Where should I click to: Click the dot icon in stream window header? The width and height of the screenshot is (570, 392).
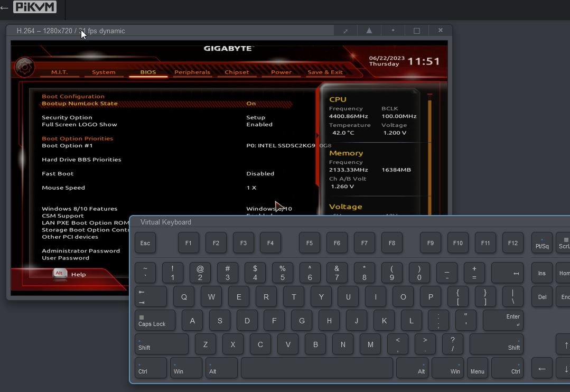393,31
